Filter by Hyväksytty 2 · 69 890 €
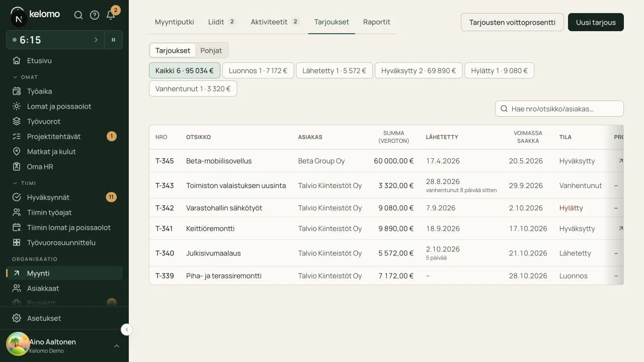Viewport: 644px width, 362px height. tap(419, 70)
